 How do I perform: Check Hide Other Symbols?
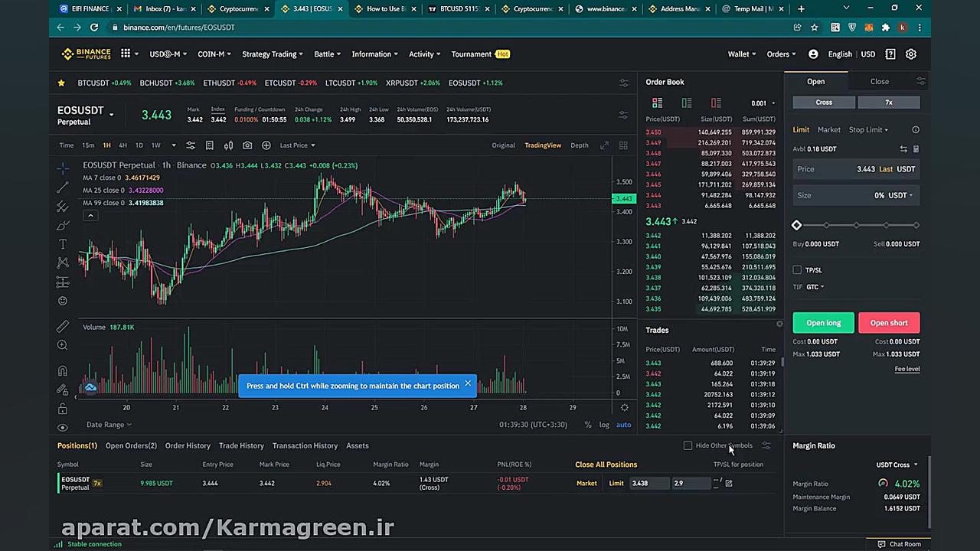pos(688,445)
